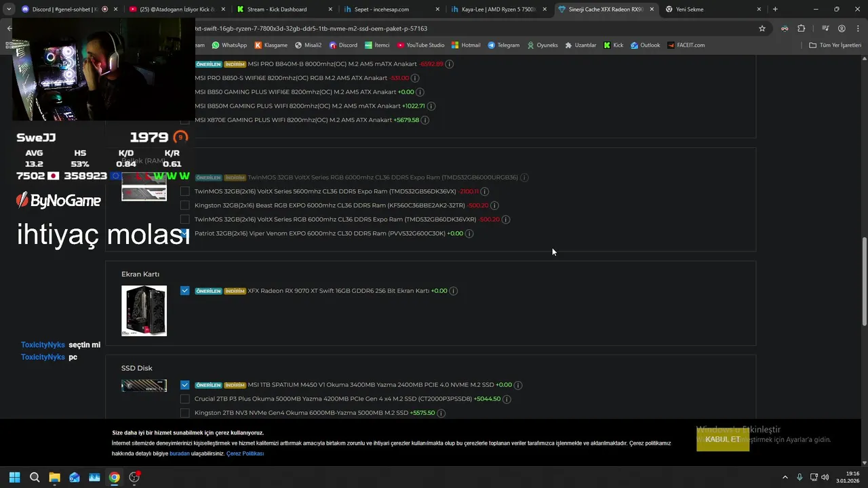The width and height of the screenshot is (868, 488).
Task: Open the Çerez Politikası link
Action: (245, 453)
